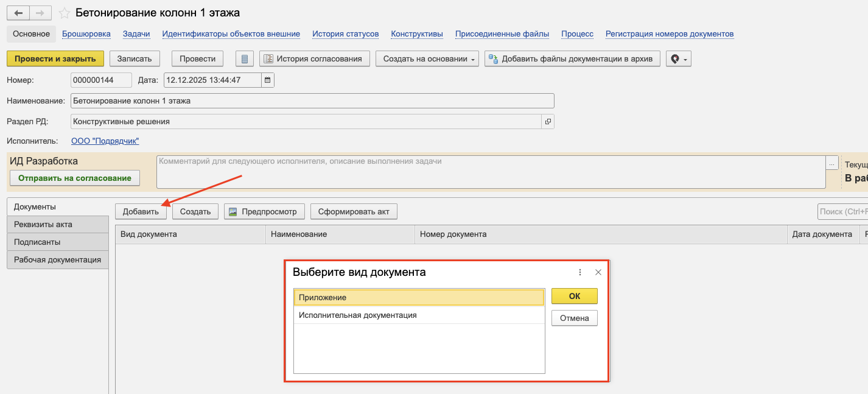Click the back navigation arrow
Image resolution: width=868 pixels, height=394 pixels.
click(x=18, y=13)
